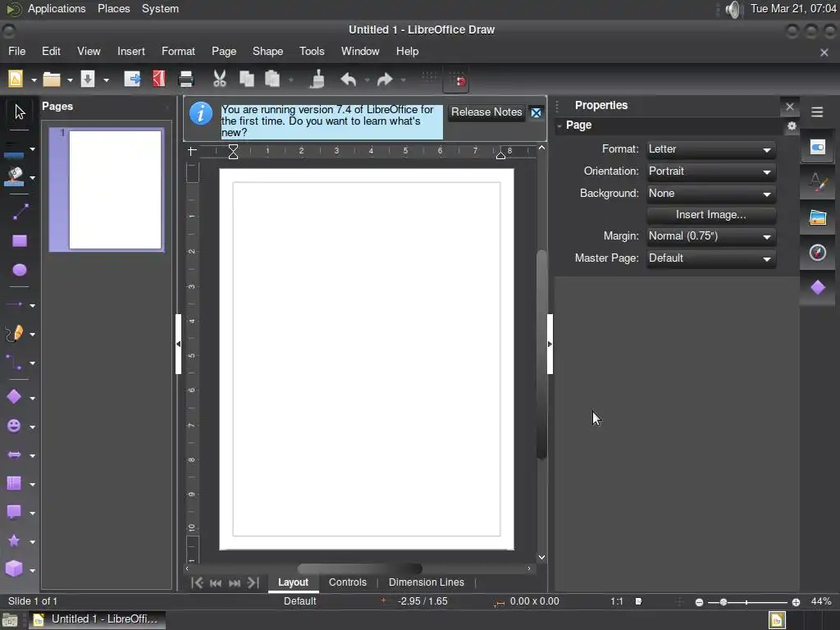The width and height of the screenshot is (840, 630).
Task: Choose the Rectangle shape tool
Action: click(x=20, y=241)
